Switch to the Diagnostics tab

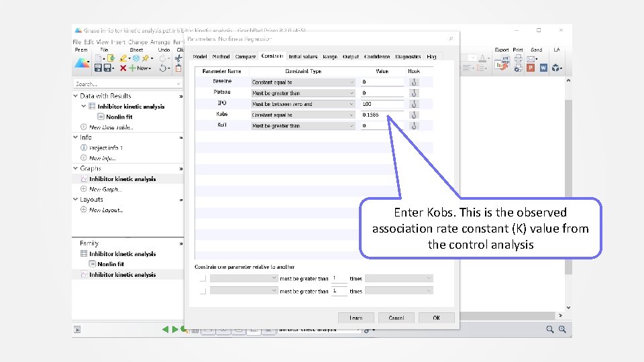[408, 56]
